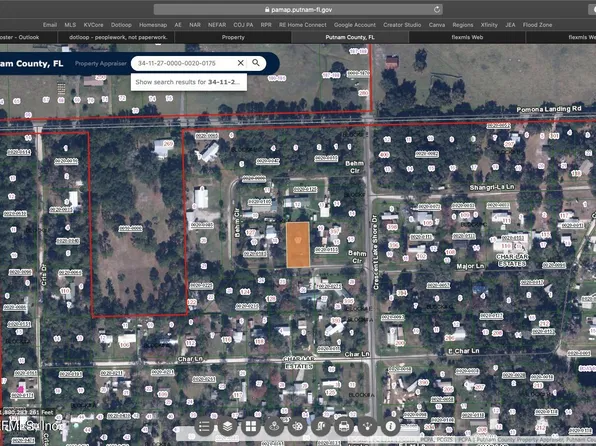Open the Homesnap bookmark
This screenshot has height=446, width=596.
pos(153,25)
